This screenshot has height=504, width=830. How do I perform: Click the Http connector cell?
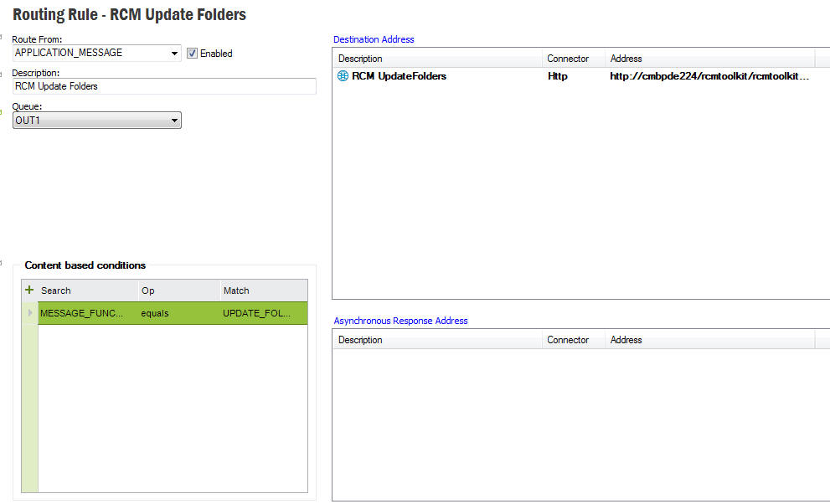pos(557,76)
